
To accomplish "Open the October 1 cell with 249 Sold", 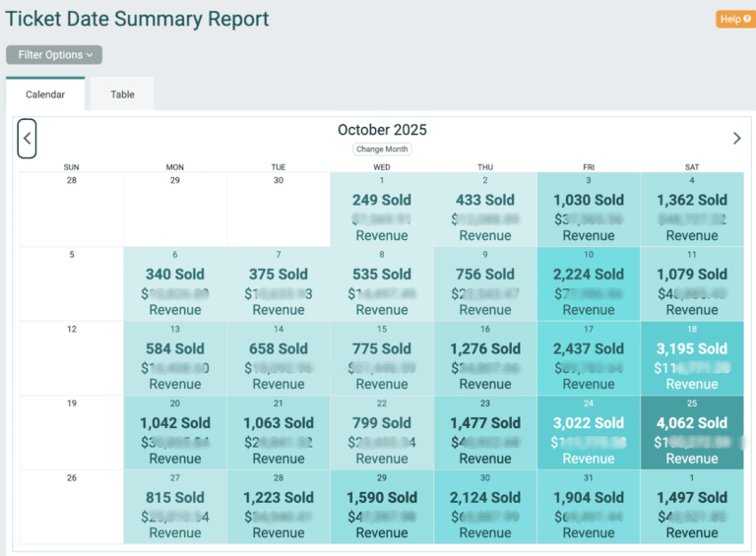I will (382, 210).
